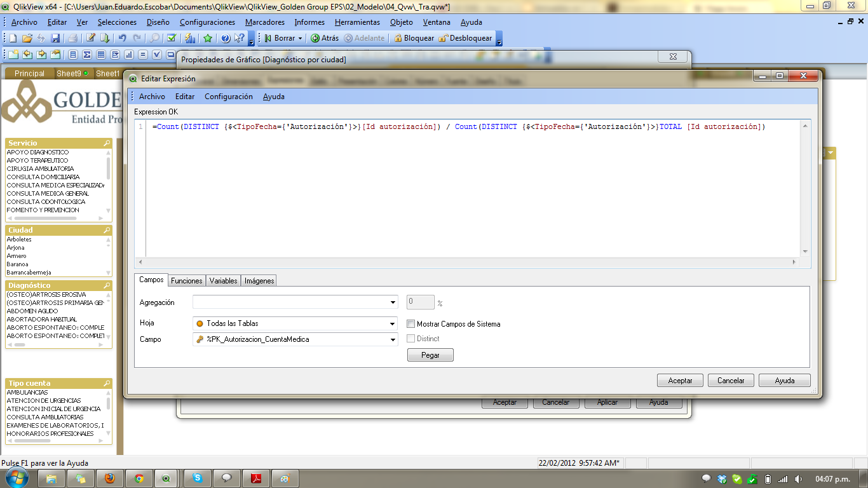The width and height of the screenshot is (868, 488).
Task: Select AMBULANCIAS in Tipo cuenta list
Action: (27, 393)
